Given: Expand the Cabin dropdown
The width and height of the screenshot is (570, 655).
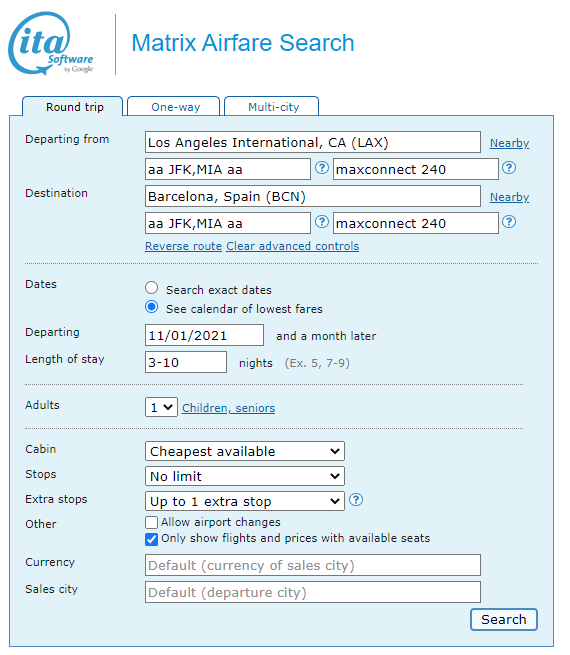Looking at the screenshot, I should [245, 451].
